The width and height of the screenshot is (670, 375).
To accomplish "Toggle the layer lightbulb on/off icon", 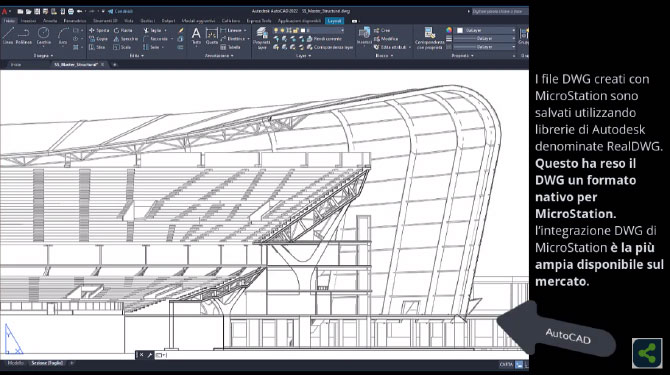I will [x=276, y=30].
